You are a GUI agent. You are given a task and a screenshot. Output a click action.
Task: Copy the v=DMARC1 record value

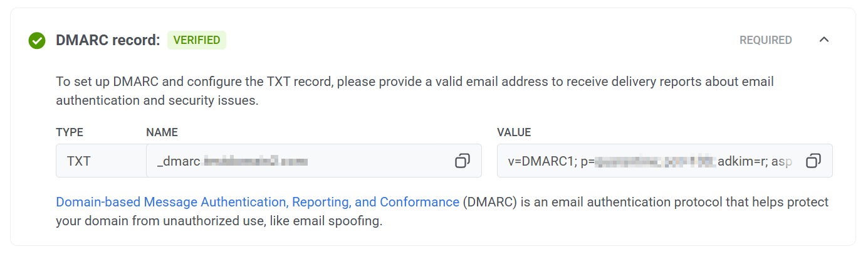(813, 161)
